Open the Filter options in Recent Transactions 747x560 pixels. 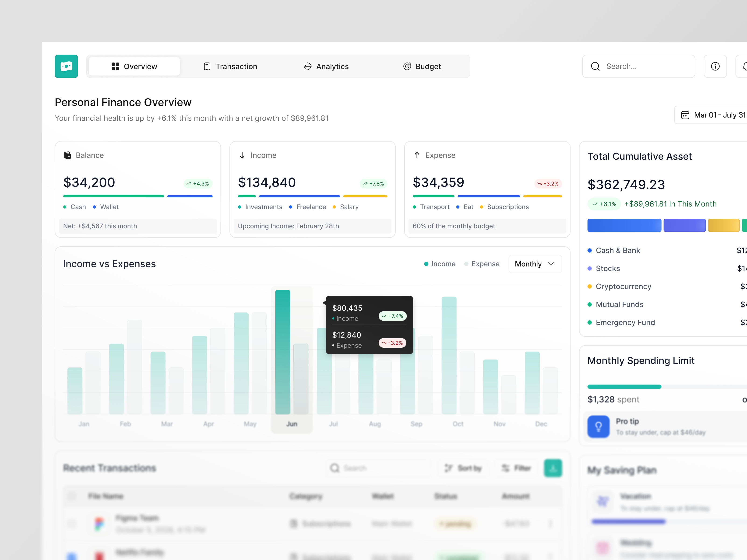[x=516, y=468]
